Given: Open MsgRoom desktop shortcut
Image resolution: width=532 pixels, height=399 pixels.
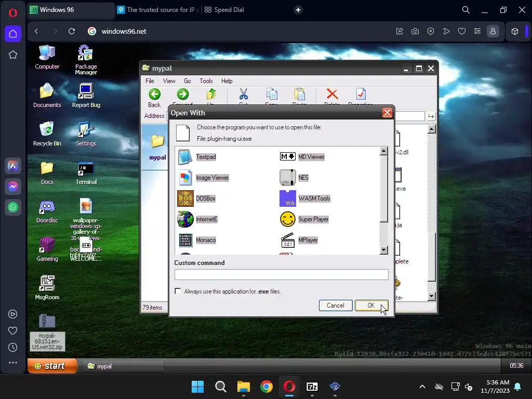Looking at the screenshot, I should tap(47, 288).
